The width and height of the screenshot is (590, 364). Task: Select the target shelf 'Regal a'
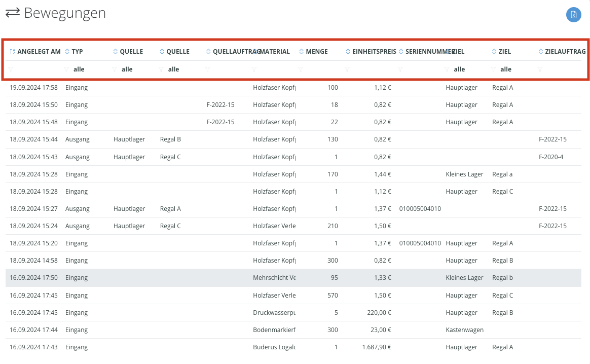(502, 174)
